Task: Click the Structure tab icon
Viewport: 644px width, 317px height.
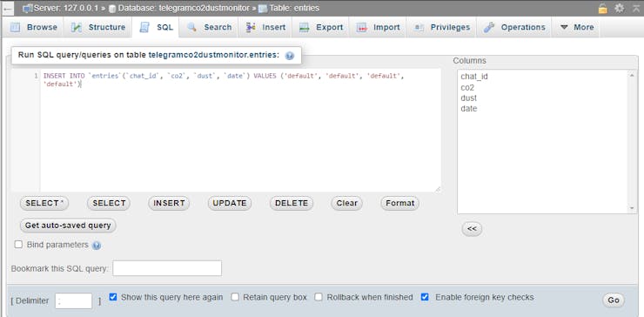Action: [77, 28]
